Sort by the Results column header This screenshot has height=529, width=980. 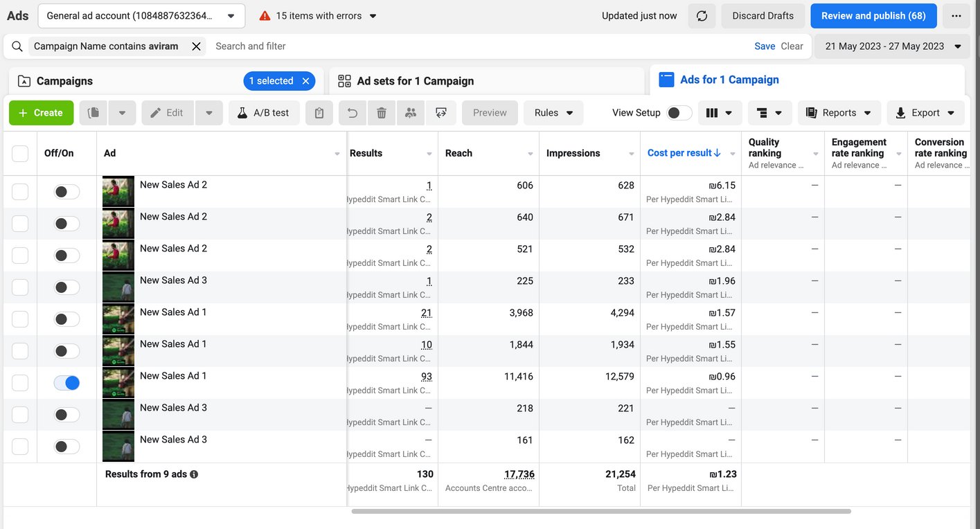pyautogui.click(x=366, y=153)
